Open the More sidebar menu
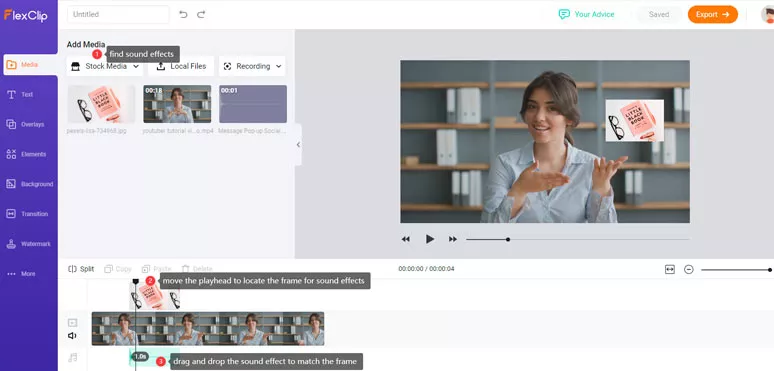 (22, 274)
